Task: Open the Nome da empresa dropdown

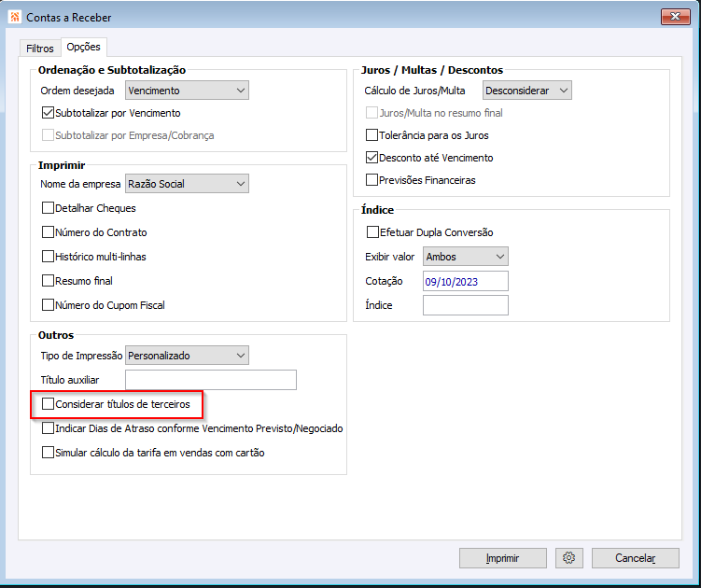Action: [x=187, y=184]
